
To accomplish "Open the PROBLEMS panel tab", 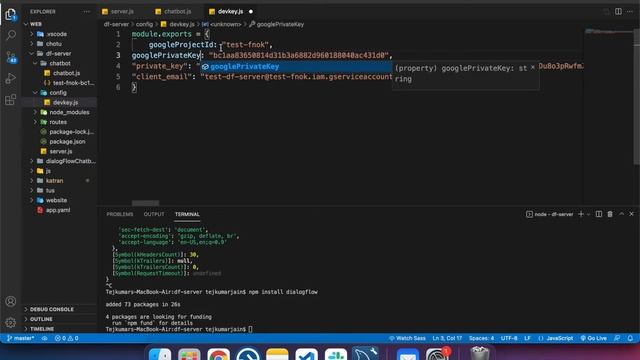I will click(120, 214).
